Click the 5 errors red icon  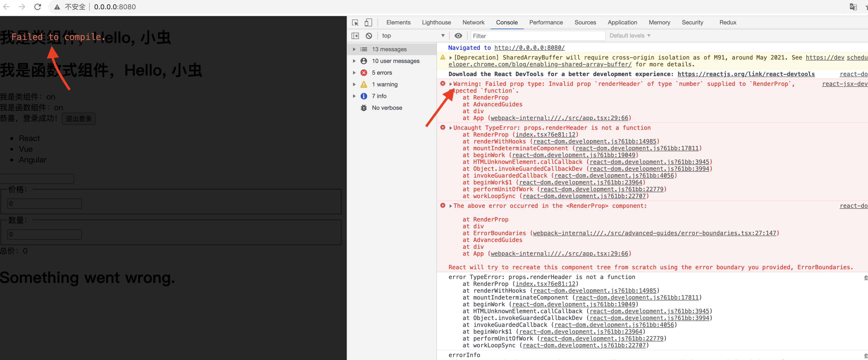(x=364, y=72)
